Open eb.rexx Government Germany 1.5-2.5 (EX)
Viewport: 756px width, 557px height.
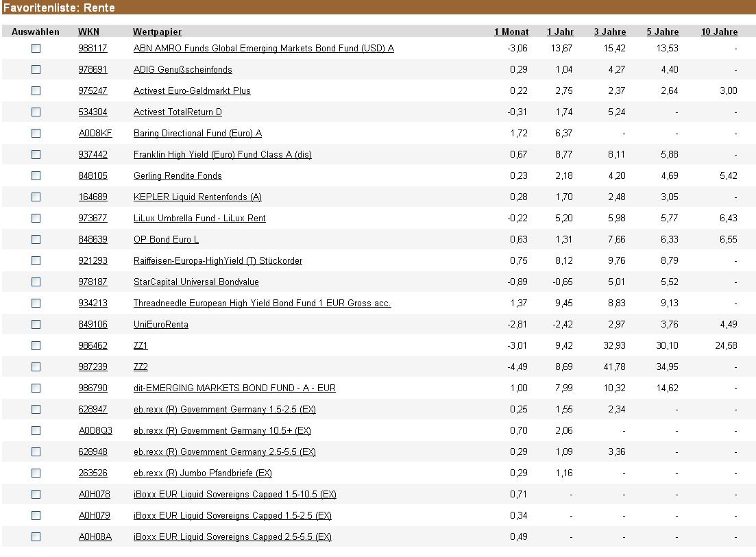point(225,409)
